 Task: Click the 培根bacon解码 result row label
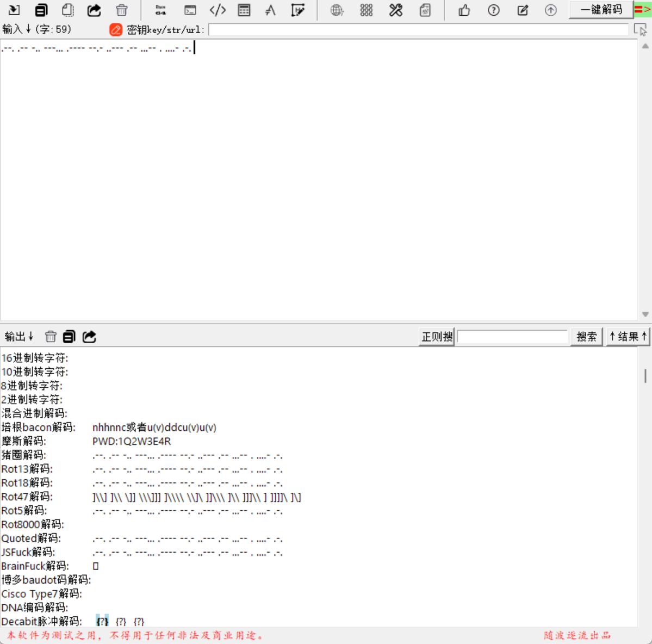coord(38,428)
